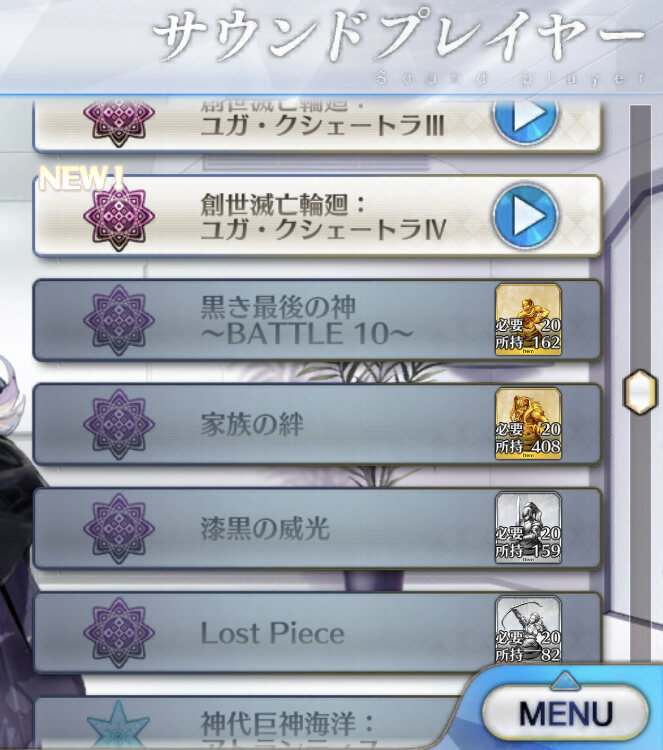Tap gold statue item on 黒き最後の神 row

528,319
